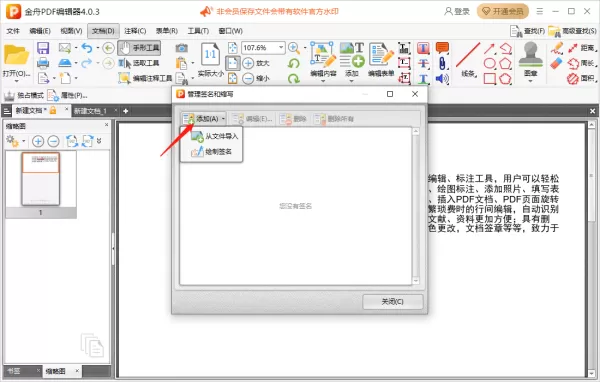Image resolution: width=600 pixels, height=382 pixels.
Task: Select the red oval shape tool
Action: coord(489,63)
